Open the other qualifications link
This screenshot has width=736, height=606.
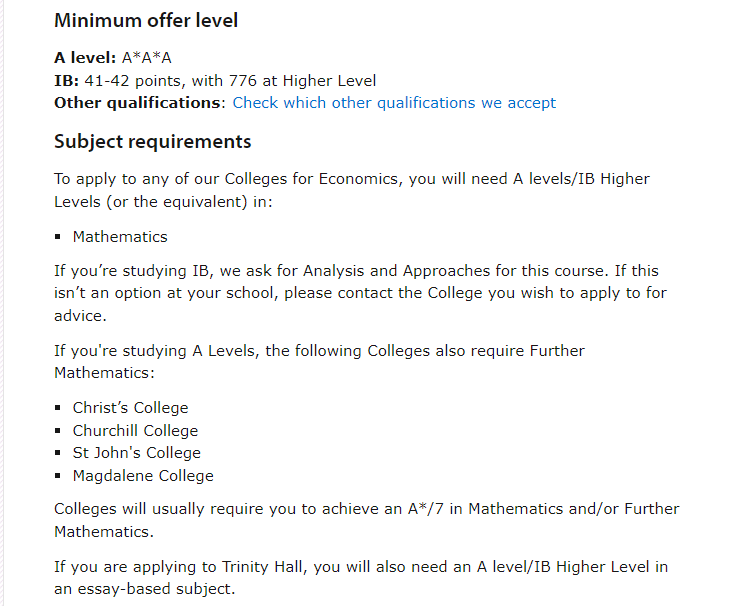[x=394, y=103]
